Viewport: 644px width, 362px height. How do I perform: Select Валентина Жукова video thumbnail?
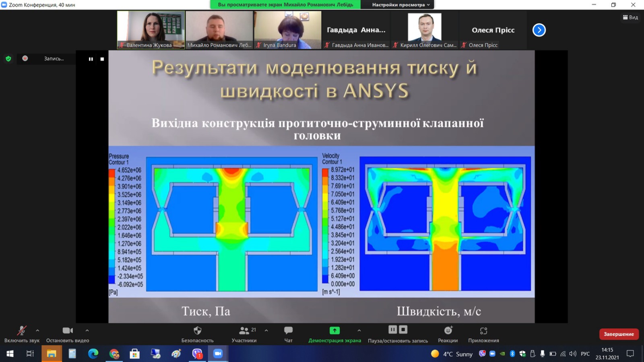point(151,30)
